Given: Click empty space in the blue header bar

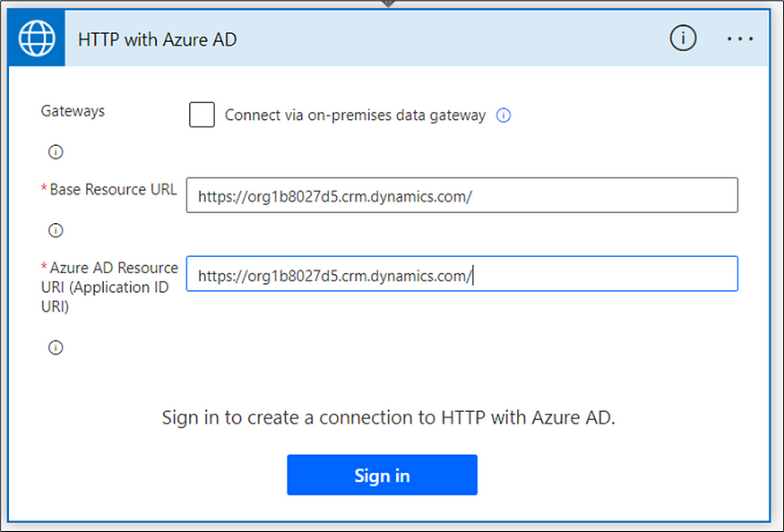Looking at the screenshot, I should tap(450, 39).
